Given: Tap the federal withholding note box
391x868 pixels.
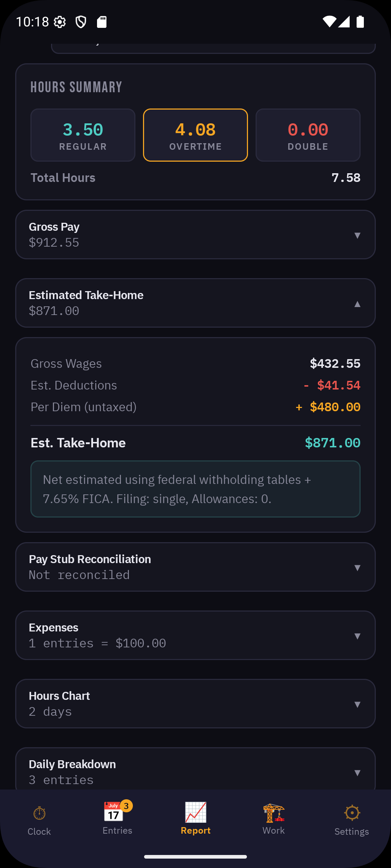Looking at the screenshot, I should point(195,489).
